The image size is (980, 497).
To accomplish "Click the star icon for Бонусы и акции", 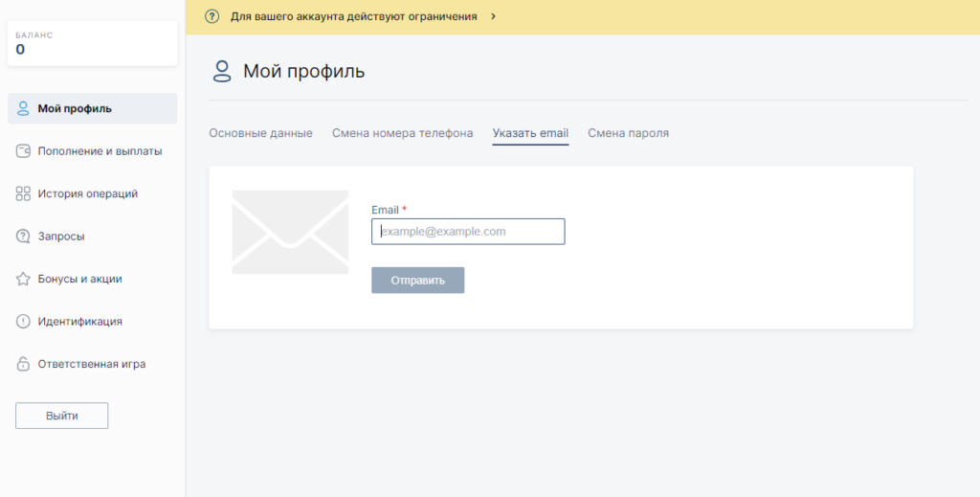I will [23, 279].
